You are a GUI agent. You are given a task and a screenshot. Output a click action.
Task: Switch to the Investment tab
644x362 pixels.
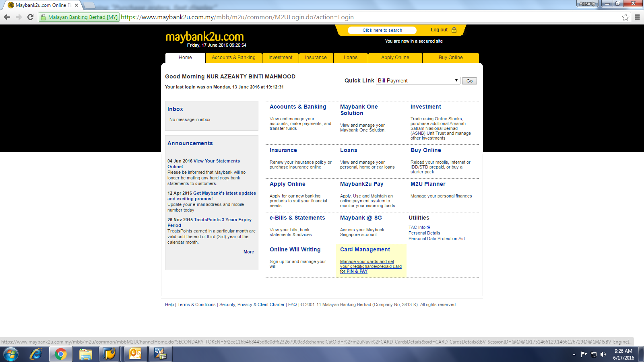click(x=281, y=58)
